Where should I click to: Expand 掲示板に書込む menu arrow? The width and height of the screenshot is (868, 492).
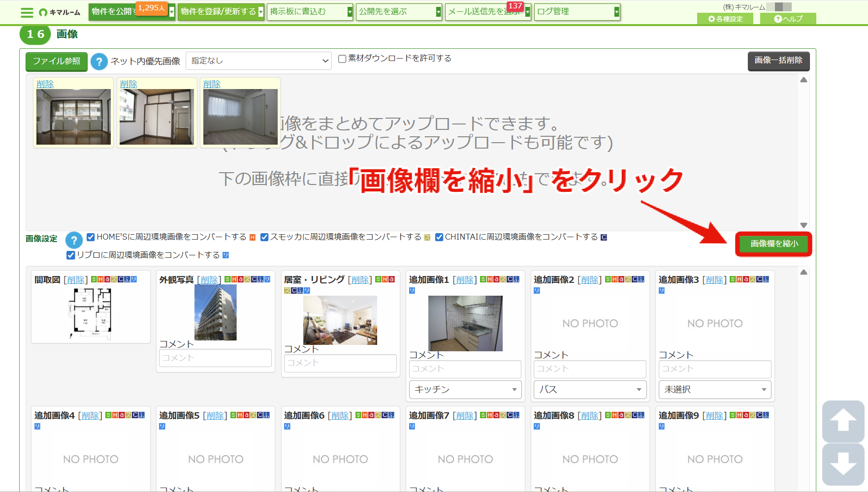tap(350, 12)
